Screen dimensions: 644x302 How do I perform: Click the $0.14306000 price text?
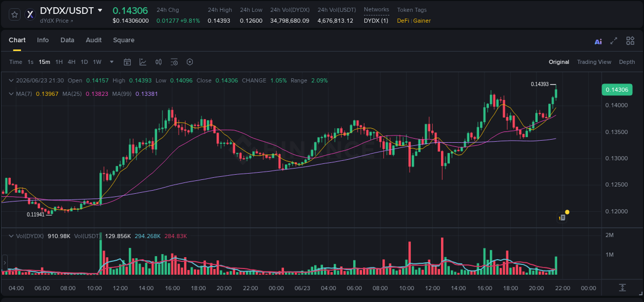point(130,21)
